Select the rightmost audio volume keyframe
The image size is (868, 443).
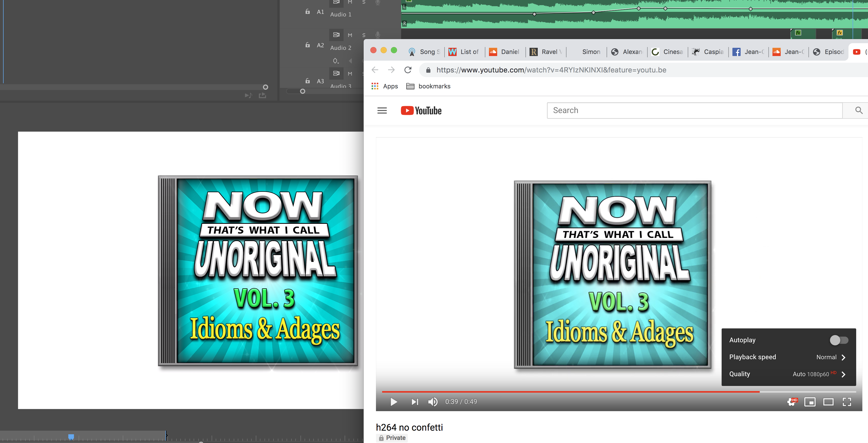point(750,9)
